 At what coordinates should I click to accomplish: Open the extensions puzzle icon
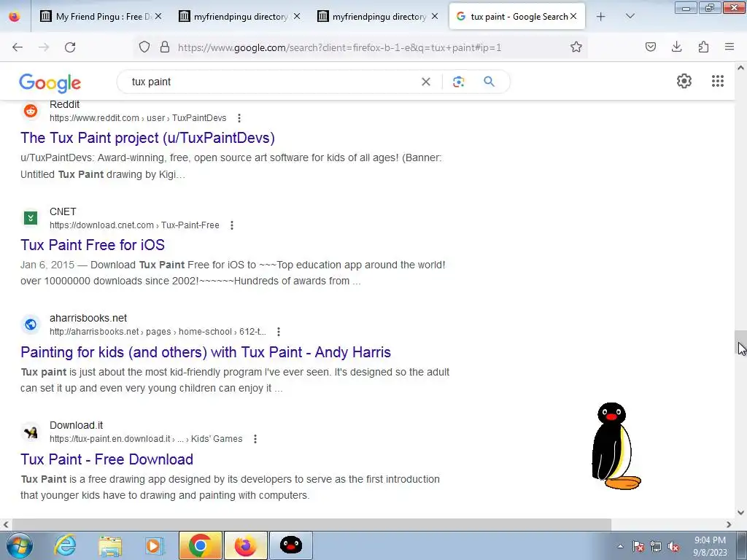(x=703, y=47)
